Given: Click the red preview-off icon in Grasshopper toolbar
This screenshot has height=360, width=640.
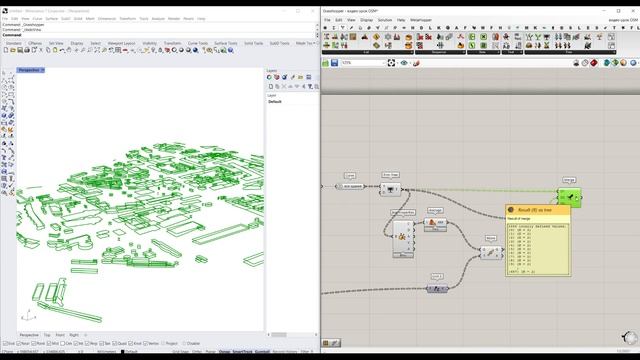Looking at the screenshot, I should (594, 62).
